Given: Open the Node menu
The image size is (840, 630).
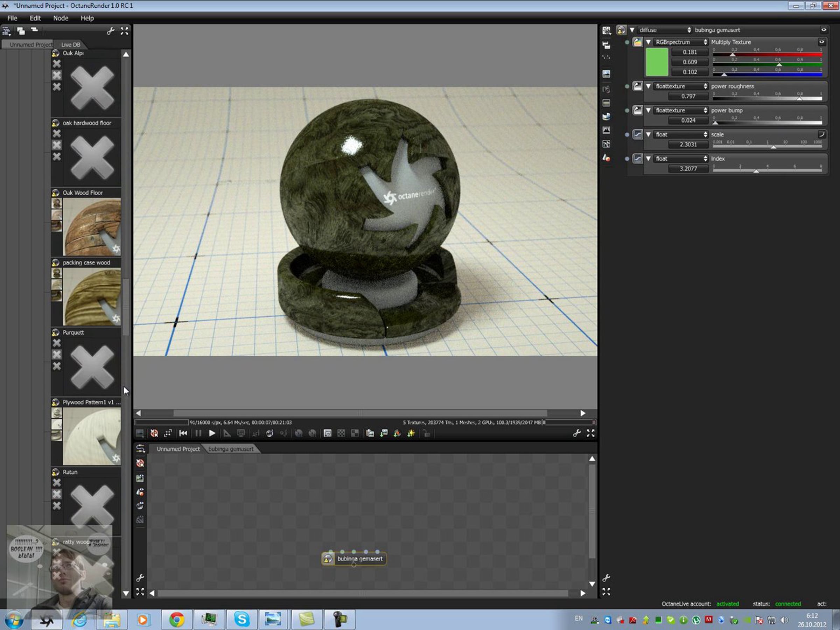Looking at the screenshot, I should coord(61,18).
